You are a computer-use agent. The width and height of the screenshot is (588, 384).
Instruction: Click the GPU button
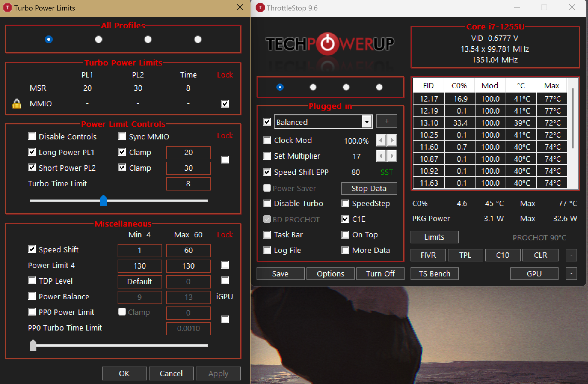point(534,274)
